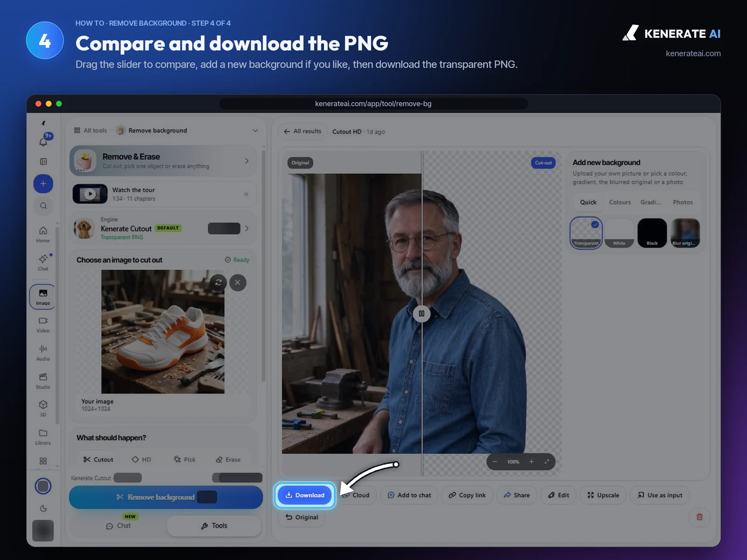
Task: Click the browser address bar URL
Action: point(373,104)
